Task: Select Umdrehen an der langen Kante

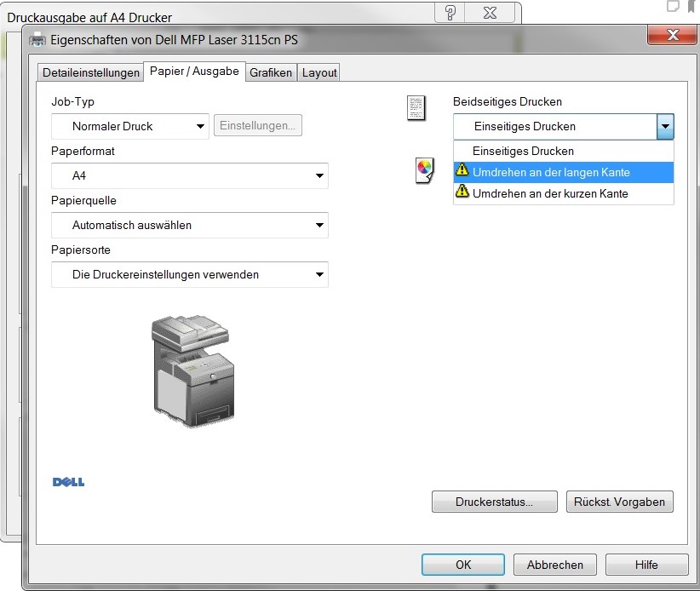Action: [564, 172]
